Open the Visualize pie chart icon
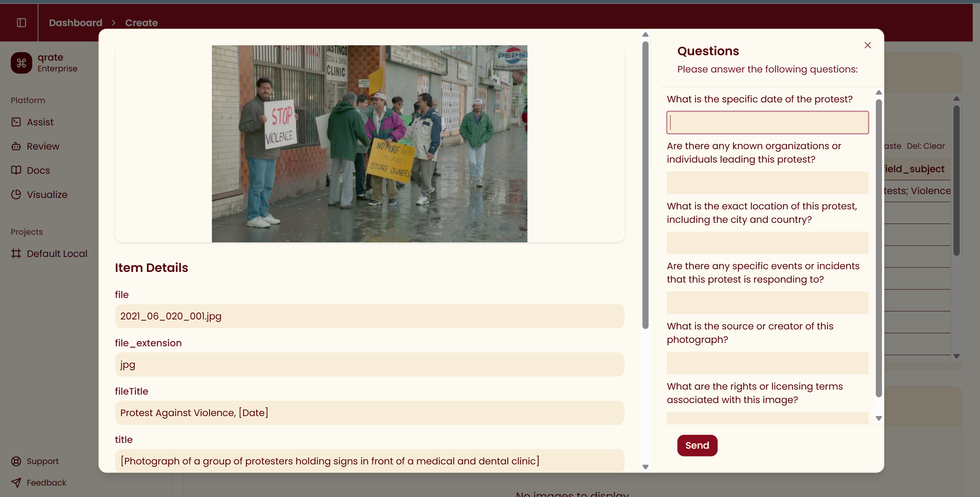This screenshot has width=980, height=497. click(16, 194)
